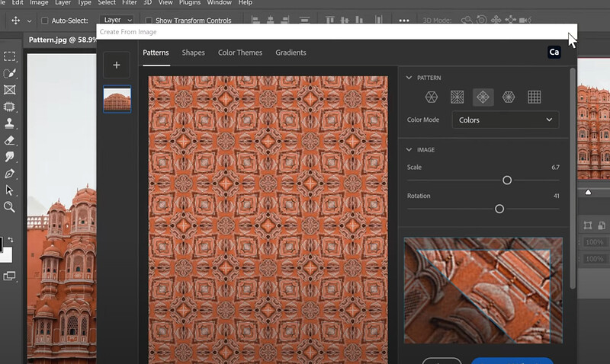Click the foreground color swatch
The width and height of the screenshot is (610, 364).
[x=2, y=244]
